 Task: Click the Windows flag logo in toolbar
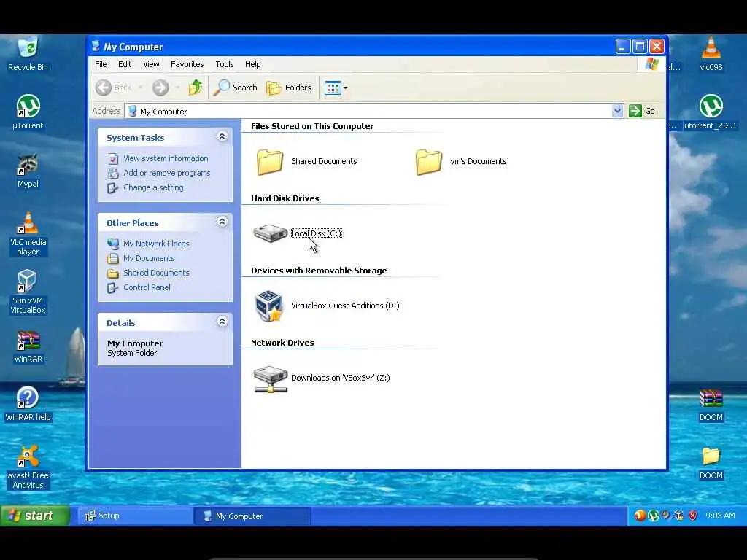651,64
